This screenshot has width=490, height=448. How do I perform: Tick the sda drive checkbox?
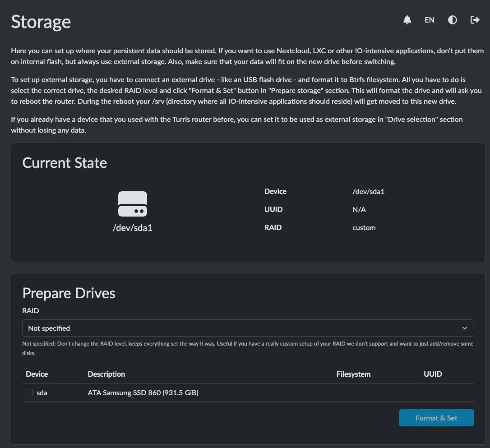[x=29, y=393]
